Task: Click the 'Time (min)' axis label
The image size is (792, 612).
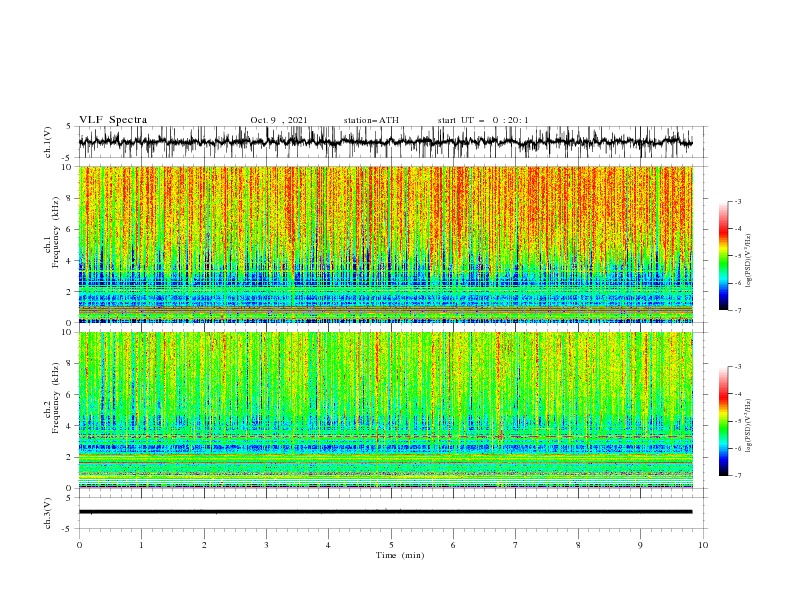Action: (400, 555)
